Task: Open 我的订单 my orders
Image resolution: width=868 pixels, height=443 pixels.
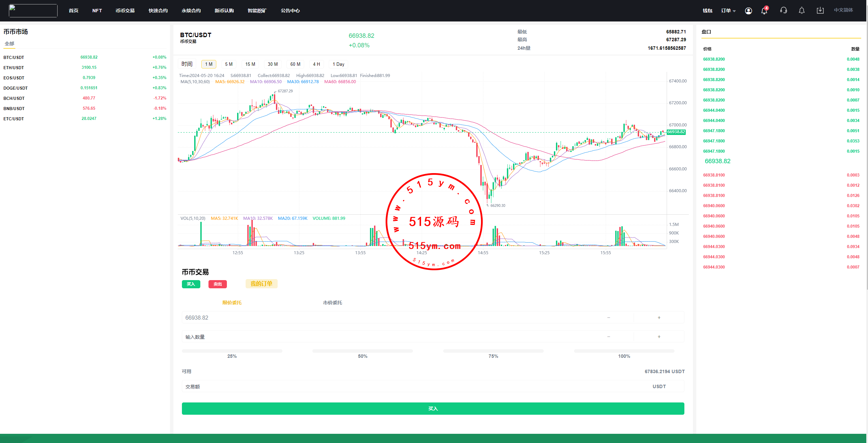Action: coord(261,284)
